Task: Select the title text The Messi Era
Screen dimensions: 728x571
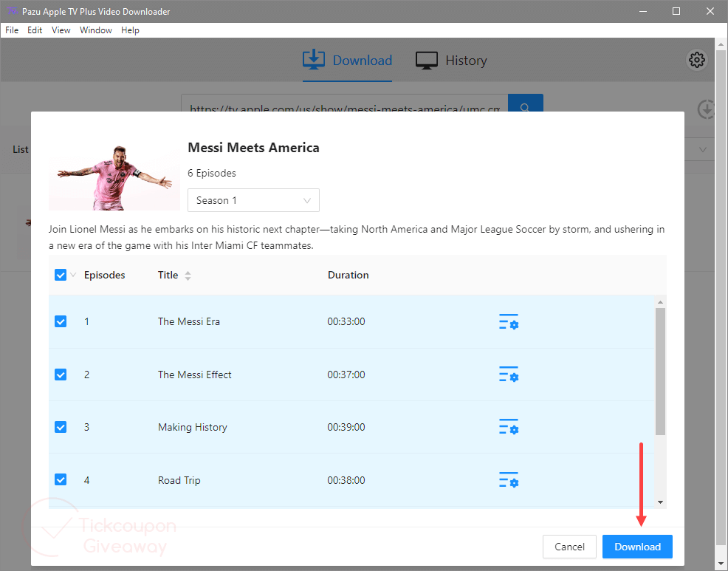Action: click(x=189, y=321)
